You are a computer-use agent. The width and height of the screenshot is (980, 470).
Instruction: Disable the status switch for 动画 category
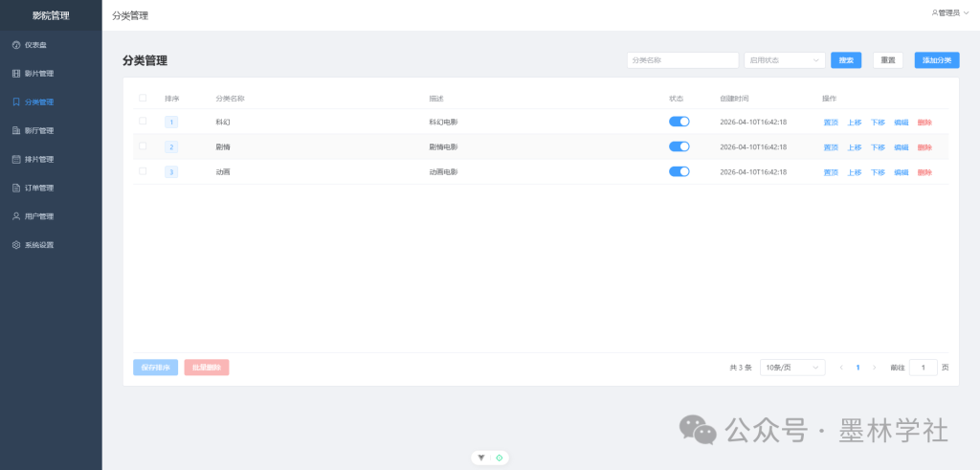point(679,171)
